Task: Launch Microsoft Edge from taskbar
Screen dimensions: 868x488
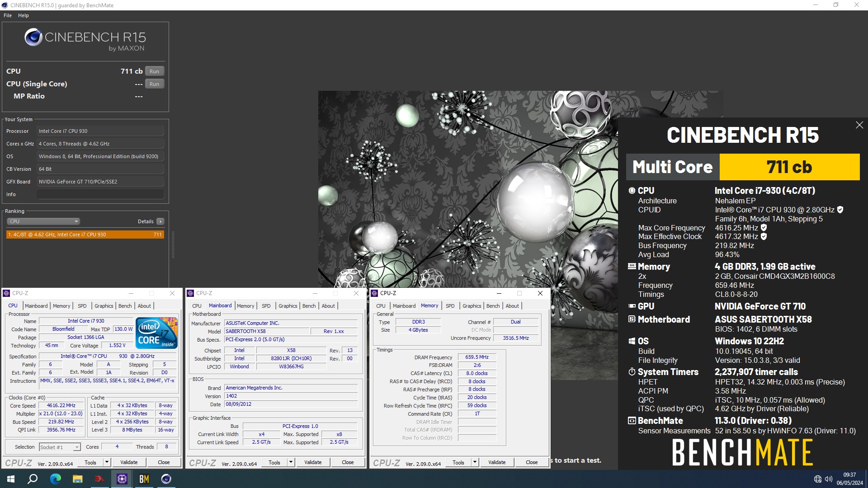Action: pos(55,479)
